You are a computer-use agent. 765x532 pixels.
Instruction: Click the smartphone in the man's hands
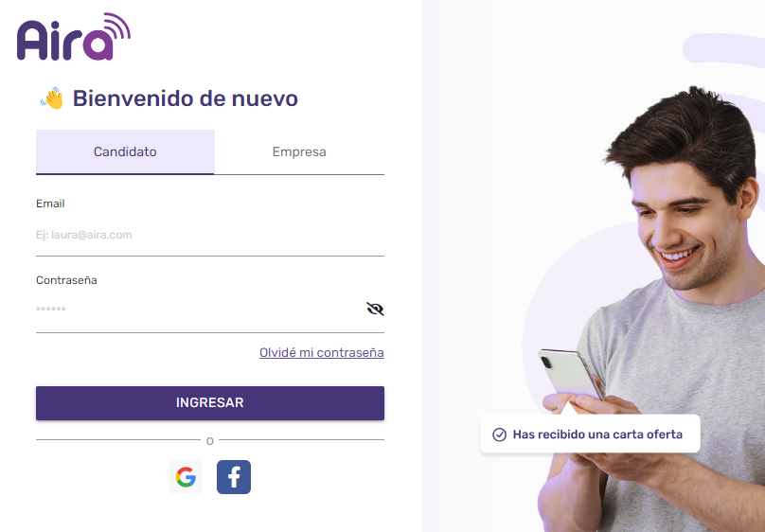point(570,374)
